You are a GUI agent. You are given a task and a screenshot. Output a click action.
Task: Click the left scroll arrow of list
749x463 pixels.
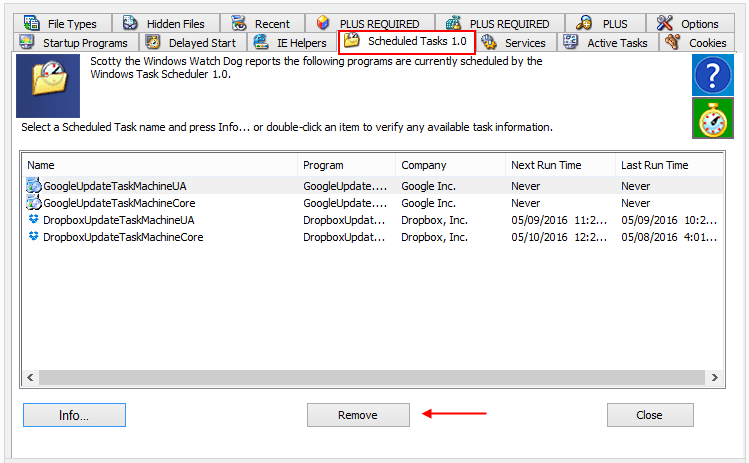(x=30, y=377)
